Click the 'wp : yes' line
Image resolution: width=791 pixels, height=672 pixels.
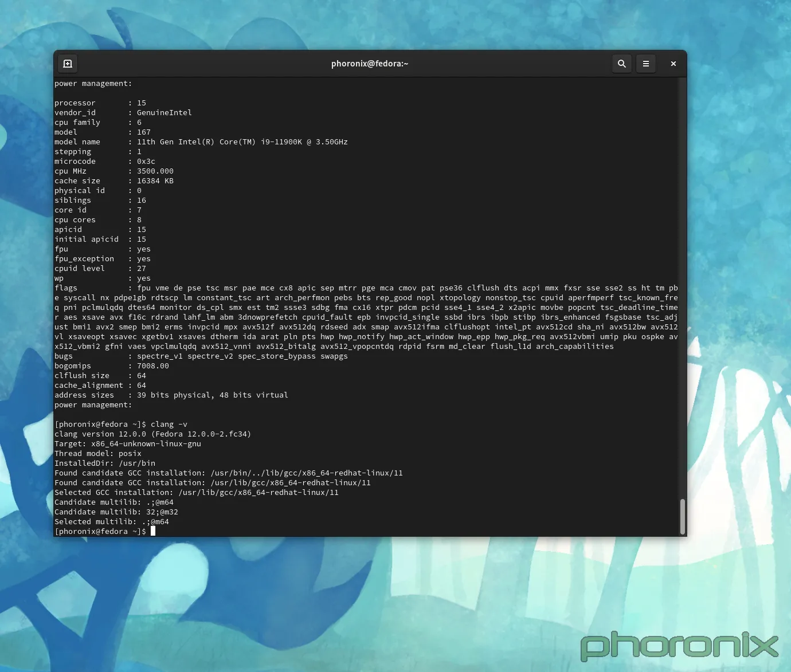[103, 278]
